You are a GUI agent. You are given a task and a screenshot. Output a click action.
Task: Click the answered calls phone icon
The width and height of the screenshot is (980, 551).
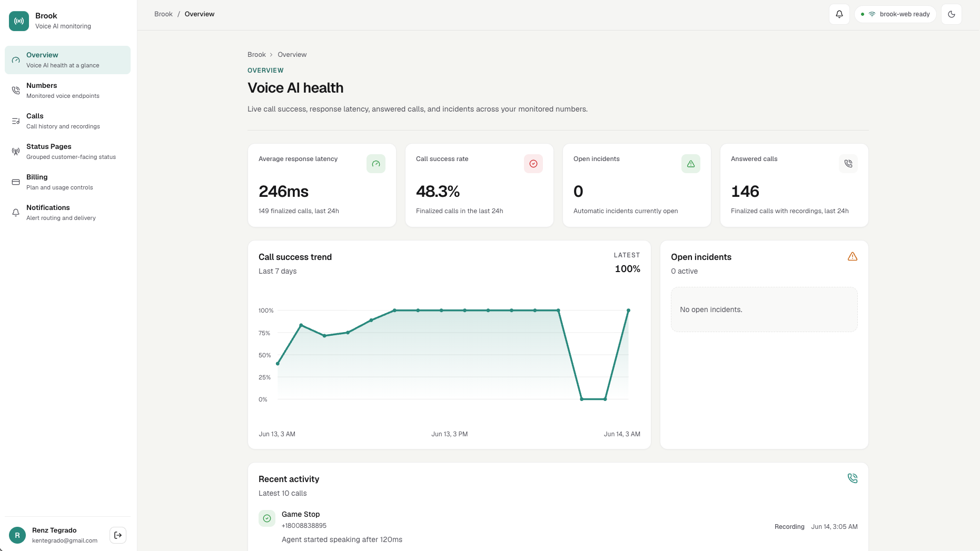[x=848, y=164]
